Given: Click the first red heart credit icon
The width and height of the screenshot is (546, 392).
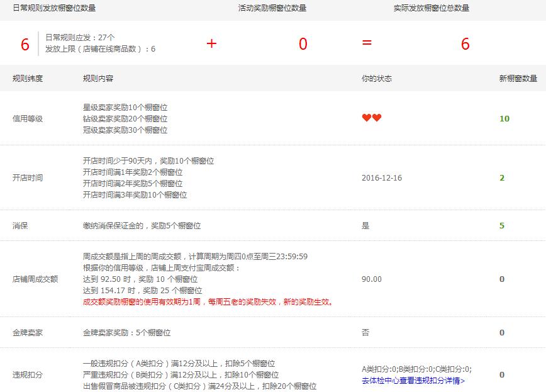Looking at the screenshot, I should [x=367, y=118].
